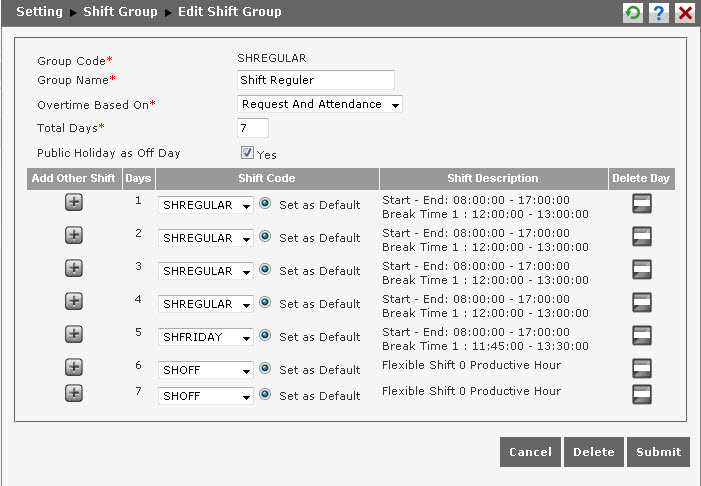Screen dimensions: 701x486
Task: Delete day 3 row
Action: pos(642,270)
